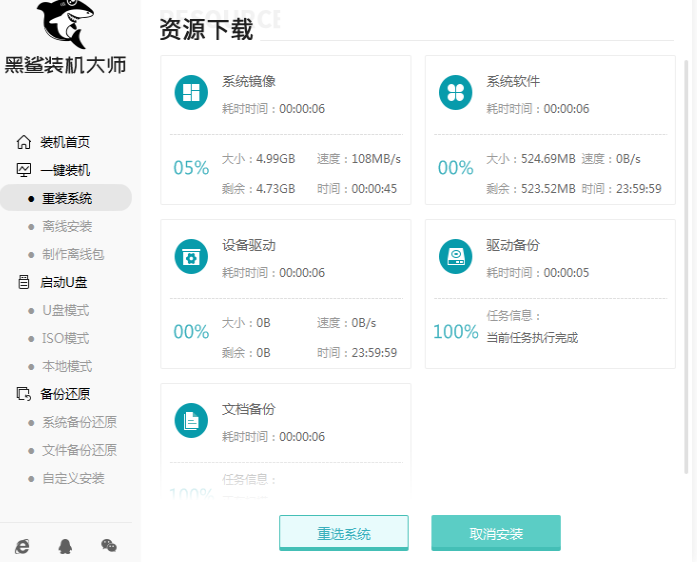Collapse the 备份还原 sidebar section
Viewport: 697px width, 565px height.
coord(64,394)
